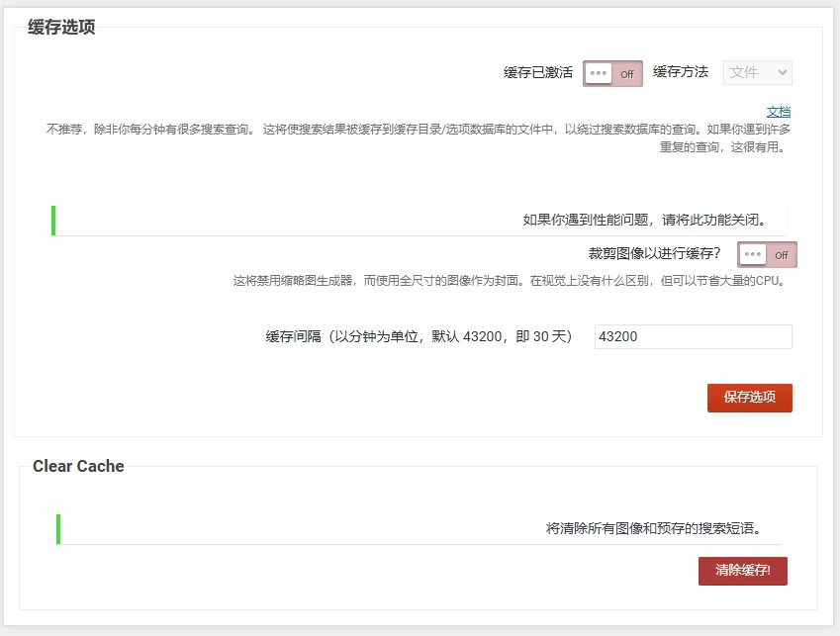Click the Clear Cache section title
Screen dimensions: 840x636
[78, 466]
